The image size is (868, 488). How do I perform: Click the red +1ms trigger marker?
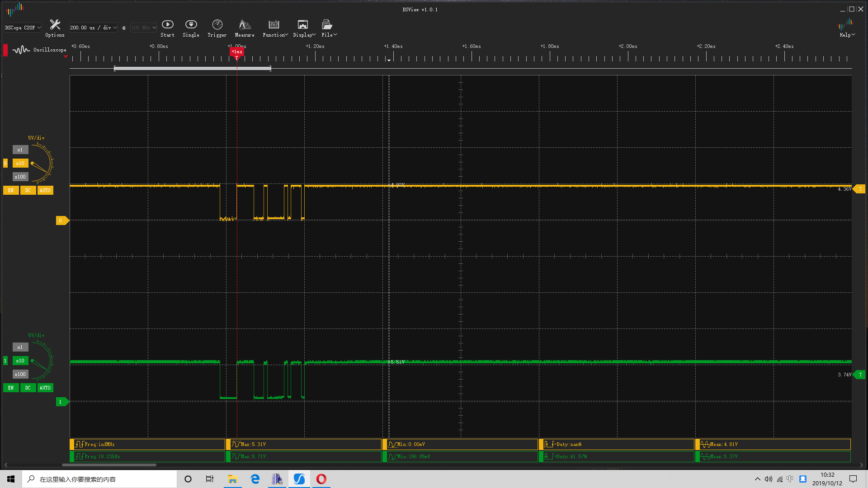[x=236, y=52]
